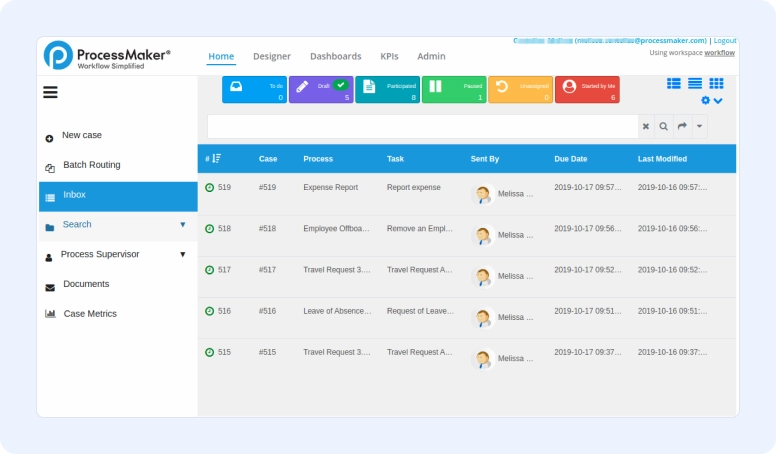Switch to the detailed list view icon
This screenshot has height=454, width=776.
(x=674, y=83)
